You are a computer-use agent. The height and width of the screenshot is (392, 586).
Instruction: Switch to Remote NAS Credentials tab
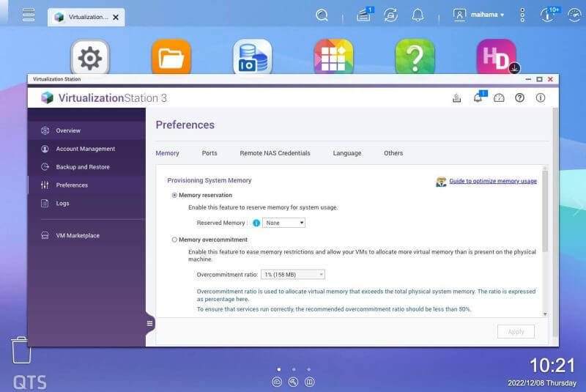click(275, 153)
